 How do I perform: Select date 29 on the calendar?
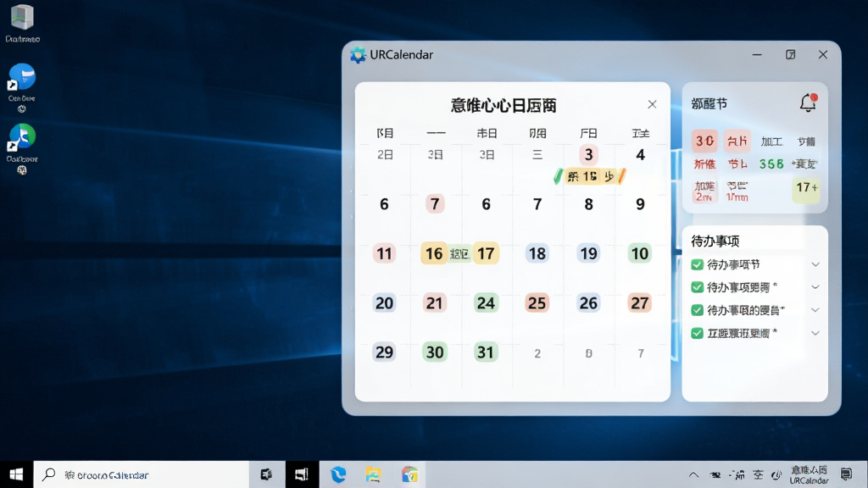click(384, 352)
